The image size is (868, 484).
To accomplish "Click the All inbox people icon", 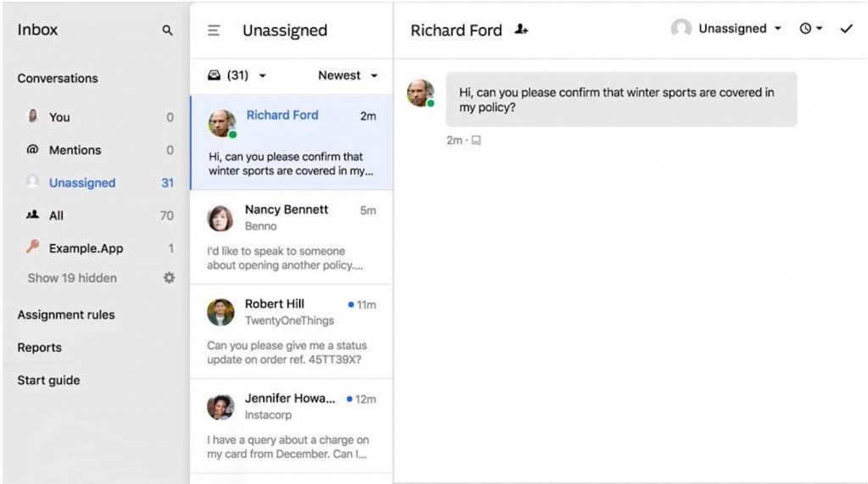I will click(x=33, y=215).
